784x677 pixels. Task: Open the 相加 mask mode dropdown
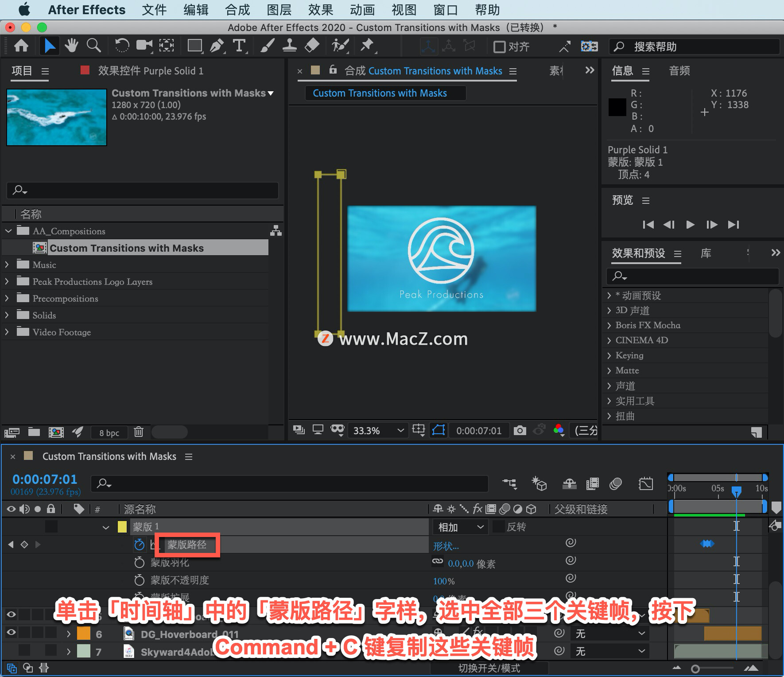point(460,527)
